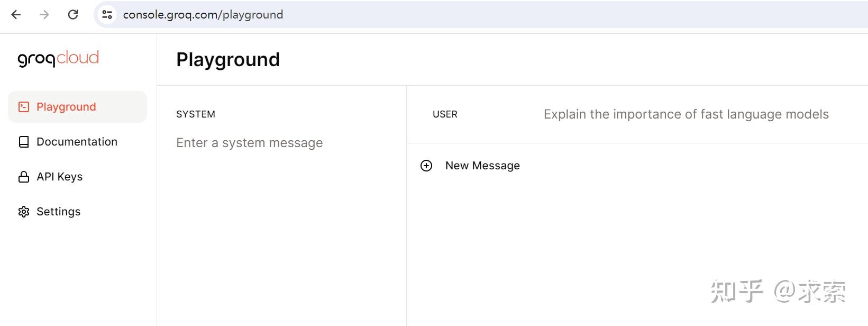Image resolution: width=868 pixels, height=326 pixels.
Task: Click the plus circle icon for new message
Action: (x=426, y=166)
